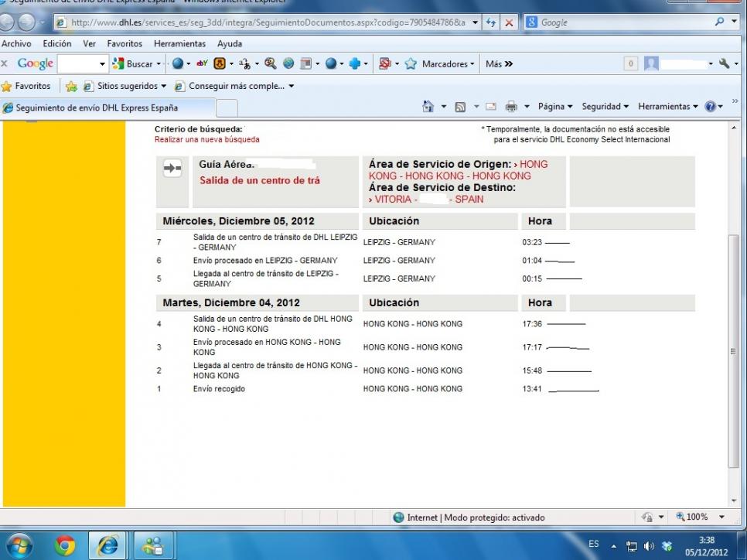Screen dimensions: 747x560
Task: Select the Seguimiento de envío DHL tab
Action: pos(107,108)
